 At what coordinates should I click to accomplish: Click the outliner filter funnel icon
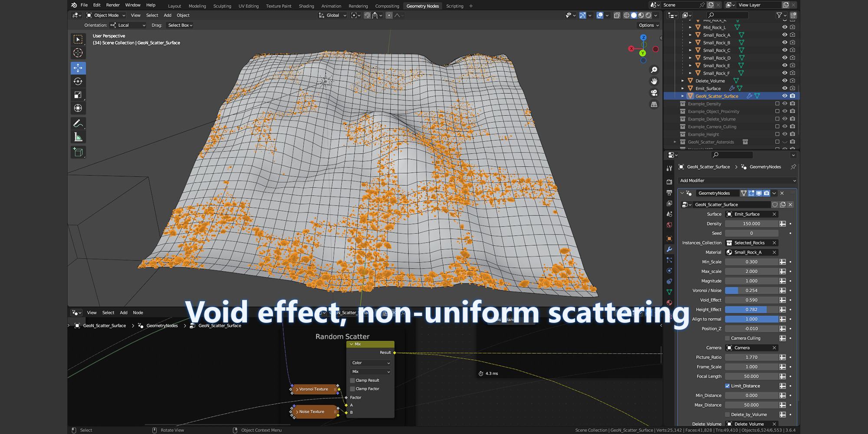(779, 15)
